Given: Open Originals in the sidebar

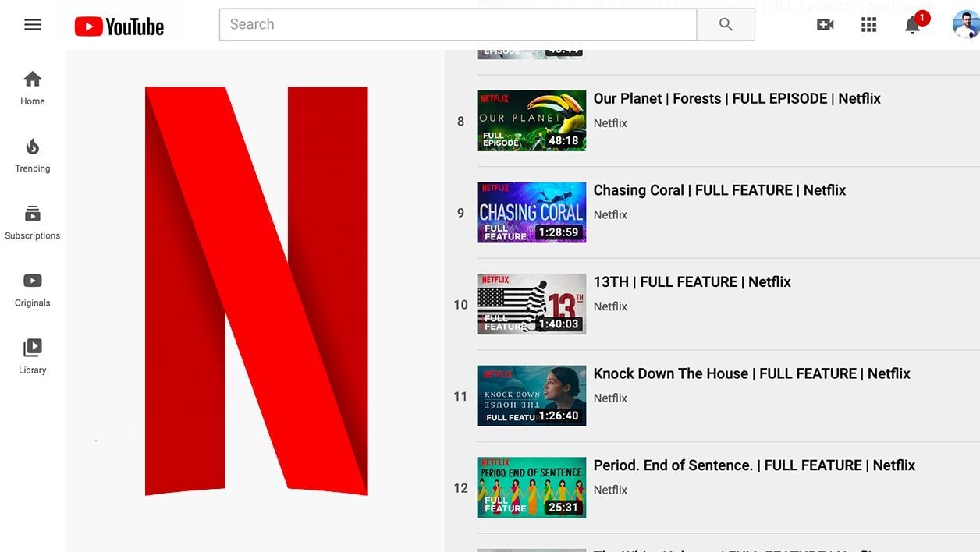Looking at the screenshot, I should point(33,289).
